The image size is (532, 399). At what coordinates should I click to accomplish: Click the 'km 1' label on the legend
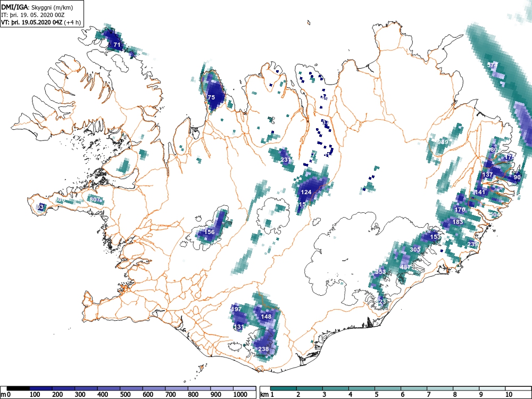[x=268, y=395]
